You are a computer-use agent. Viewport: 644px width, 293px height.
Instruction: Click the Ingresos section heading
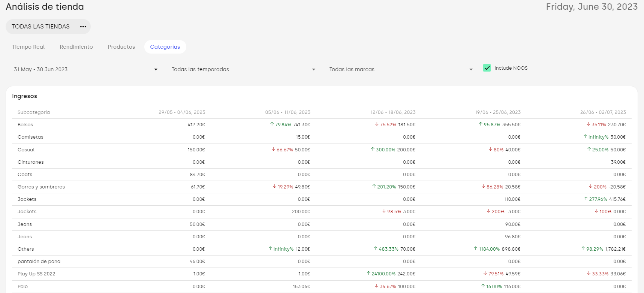(24, 96)
